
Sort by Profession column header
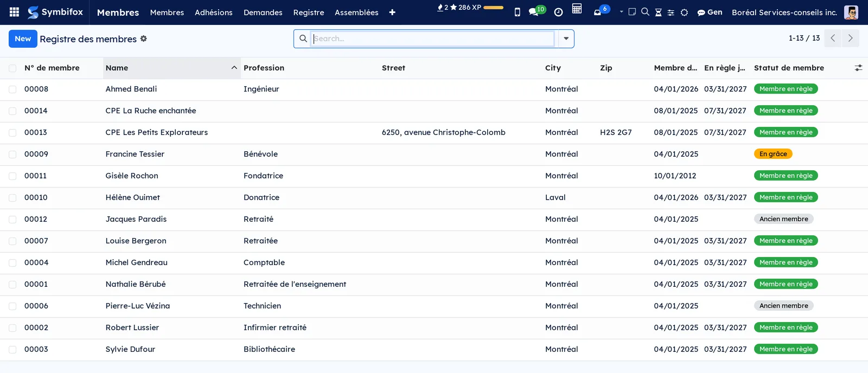[264, 68]
